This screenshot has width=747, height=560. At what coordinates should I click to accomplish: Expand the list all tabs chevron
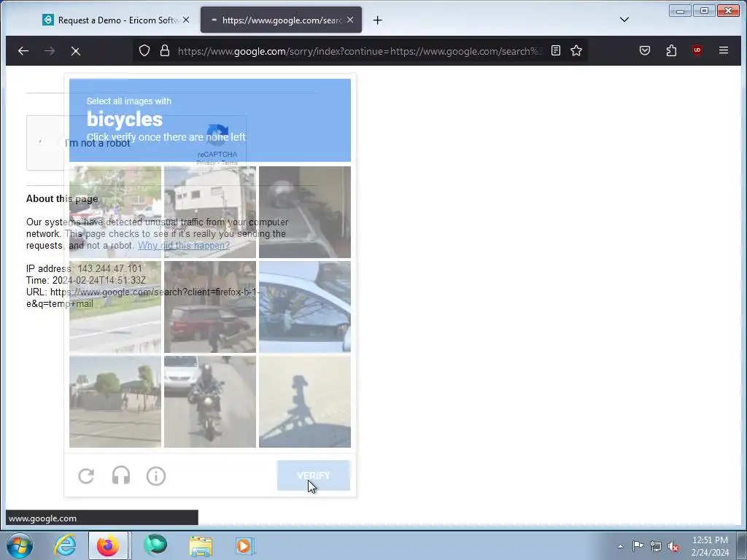(624, 20)
